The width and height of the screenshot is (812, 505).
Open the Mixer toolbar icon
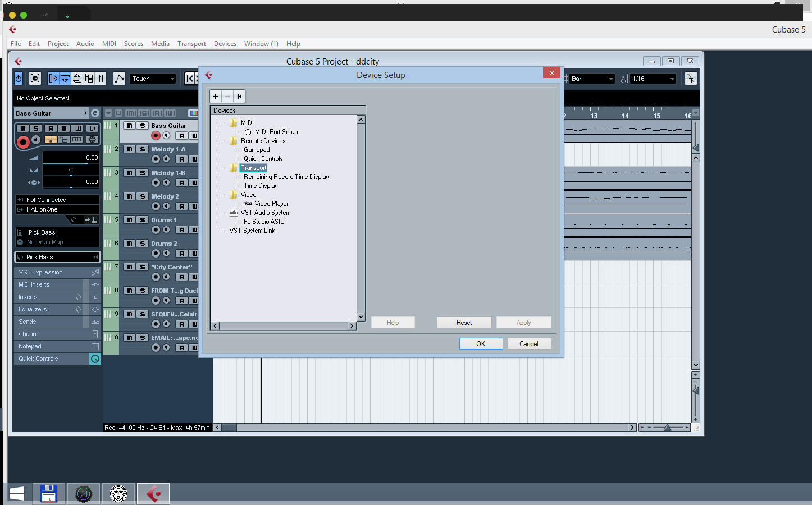click(101, 79)
